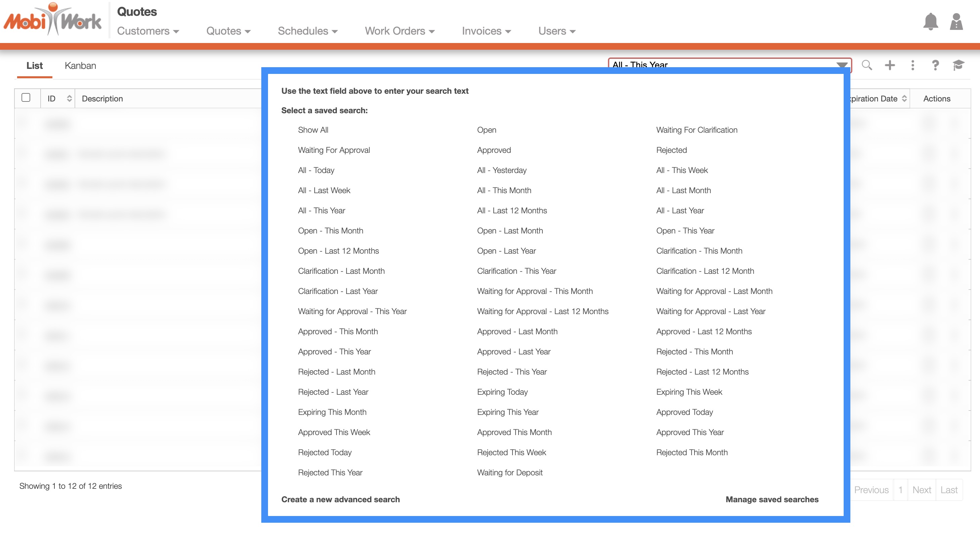Viewport: 980px width, 559px height.
Task: Click the plus icon to add quote
Action: (889, 65)
